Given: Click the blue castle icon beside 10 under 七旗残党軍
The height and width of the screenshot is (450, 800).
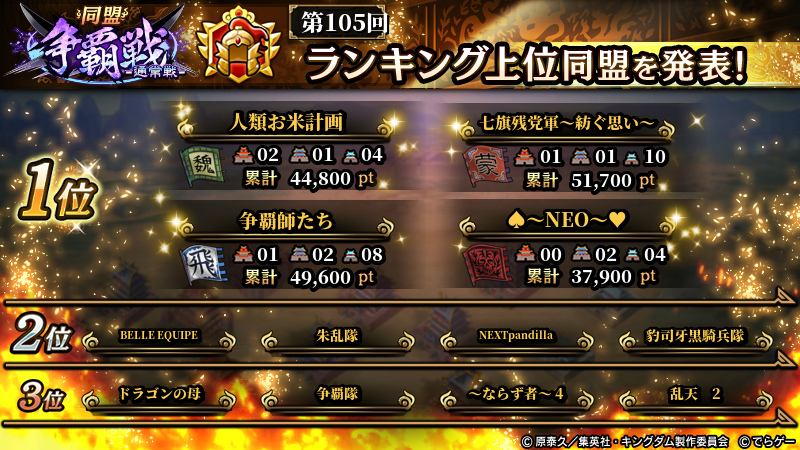Looking at the screenshot, I should [632, 158].
